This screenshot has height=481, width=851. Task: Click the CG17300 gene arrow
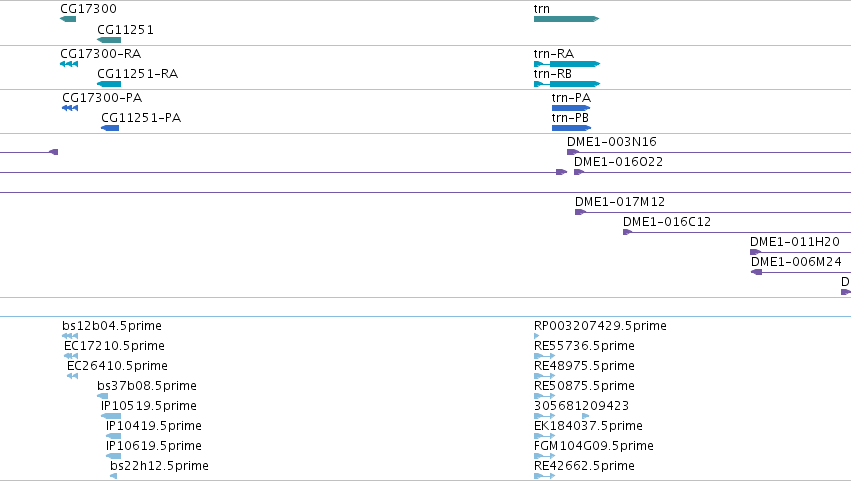point(68,19)
